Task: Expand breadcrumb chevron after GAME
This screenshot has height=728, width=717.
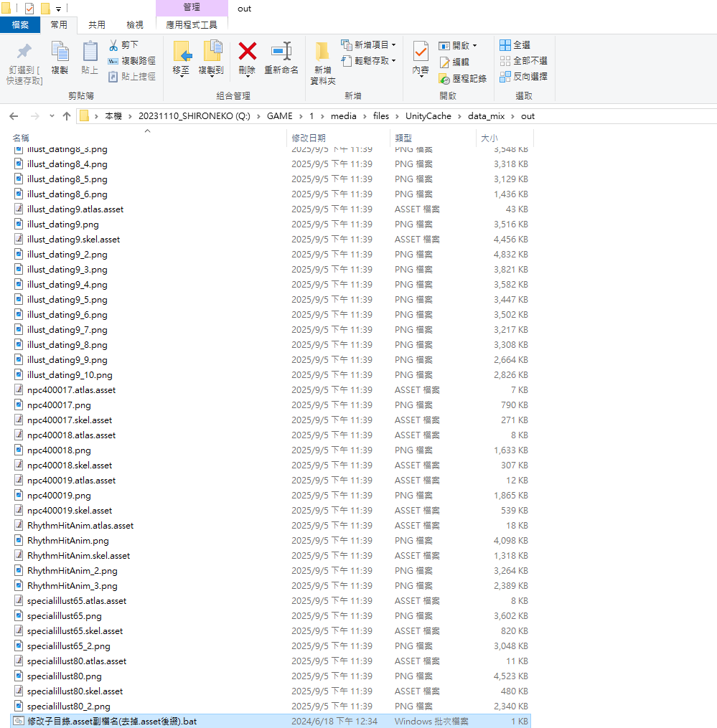Action: pyautogui.click(x=301, y=116)
